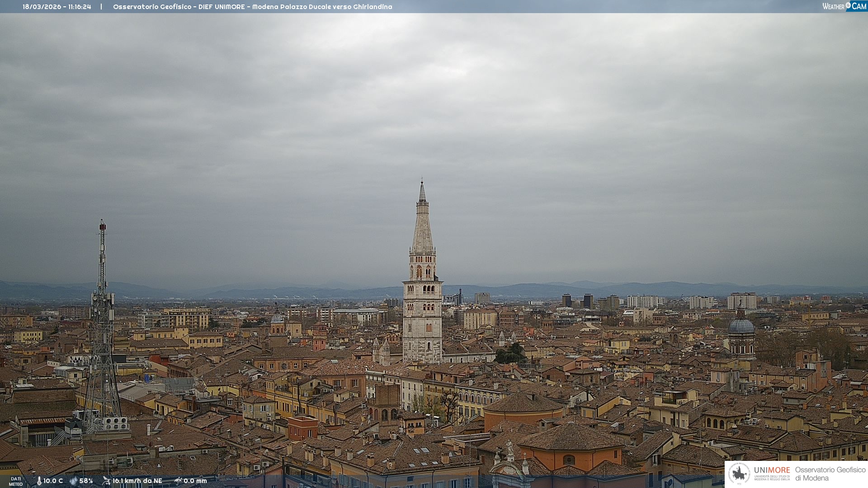Viewport: 868px width, 488px height.
Task: Click the blue-gray church dome
Action: coord(741,326)
